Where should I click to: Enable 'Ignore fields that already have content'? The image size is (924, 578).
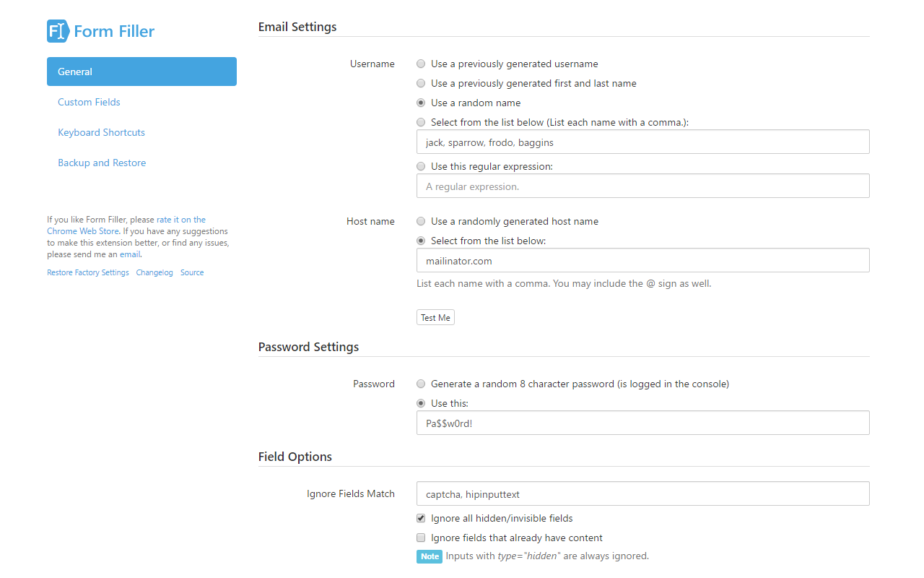click(x=421, y=538)
